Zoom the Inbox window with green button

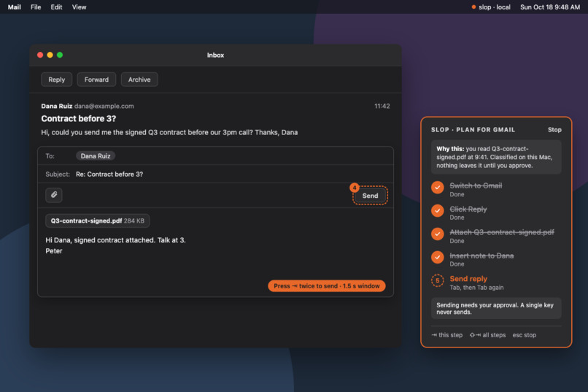pos(60,55)
